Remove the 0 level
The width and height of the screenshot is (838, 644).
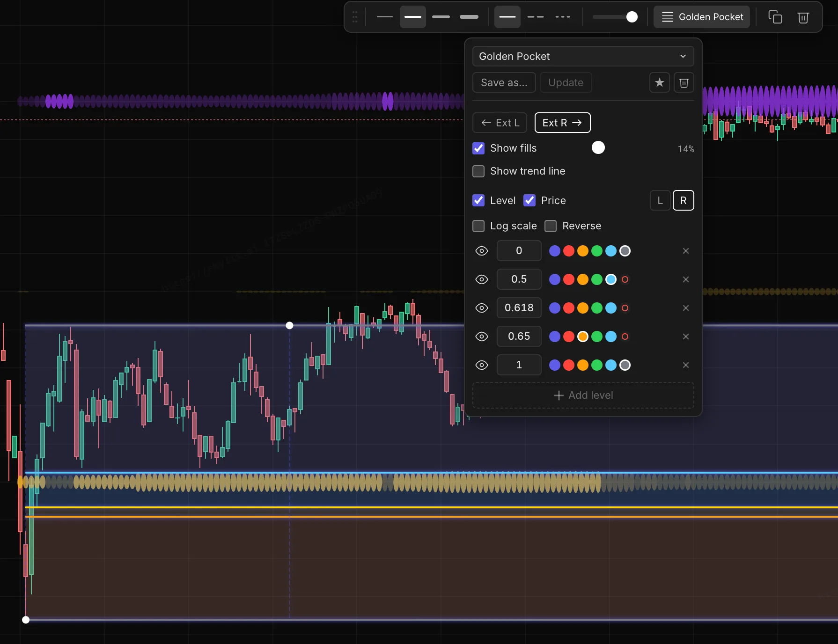point(686,251)
